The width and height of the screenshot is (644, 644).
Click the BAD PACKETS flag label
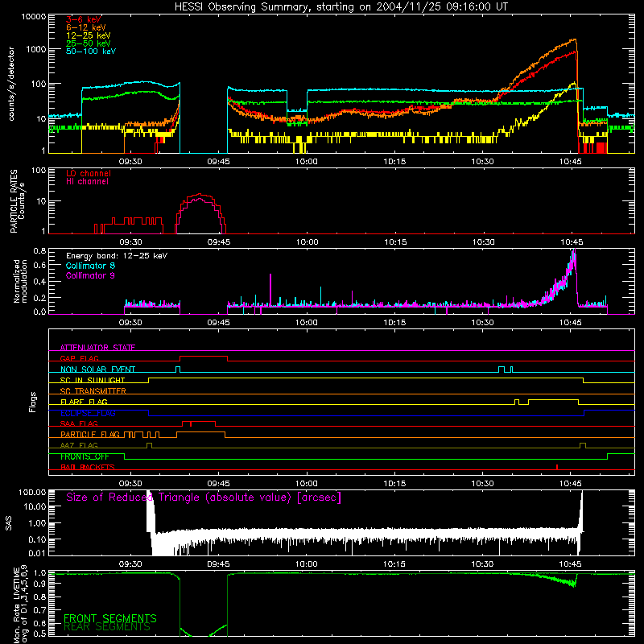tap(88, 467)
